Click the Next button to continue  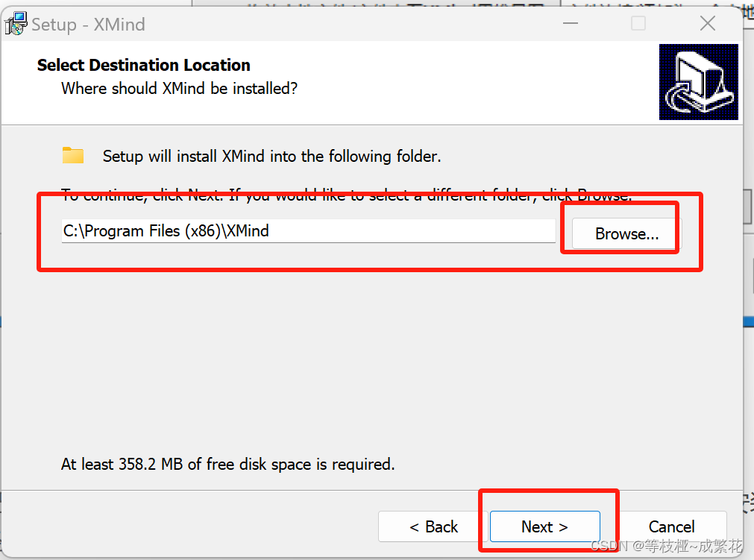click(545, 526)
